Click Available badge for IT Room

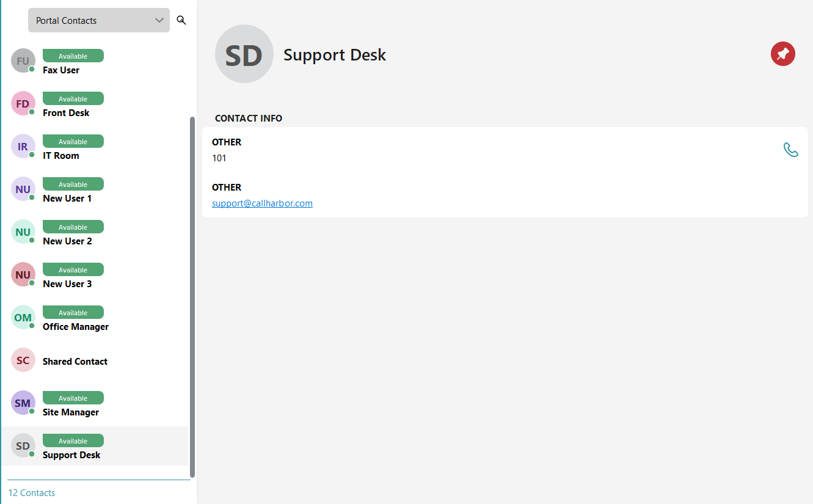click(73, 141)
